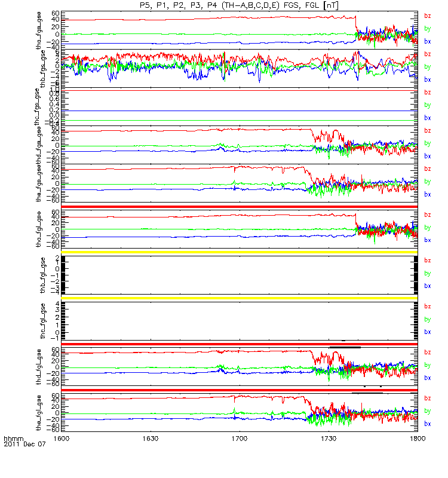Select the tha_fgl_gse y-axis label
448x478 pixels.
click(39, 229)
